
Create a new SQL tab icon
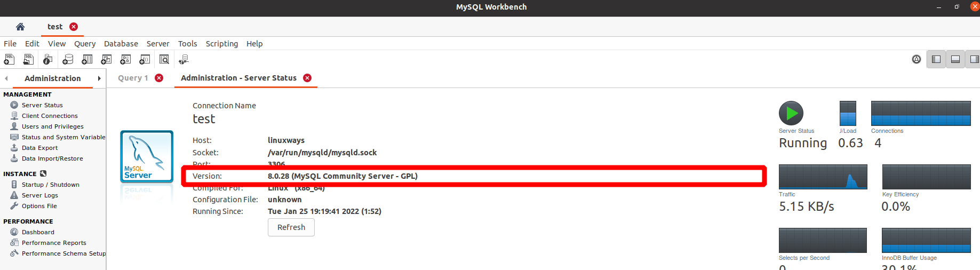9,59
